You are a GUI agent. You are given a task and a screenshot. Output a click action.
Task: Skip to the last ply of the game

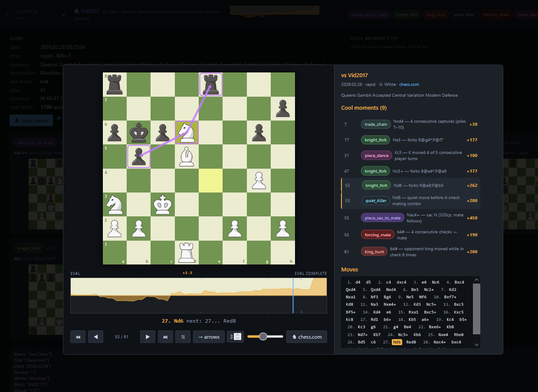[x=165, y=337]
